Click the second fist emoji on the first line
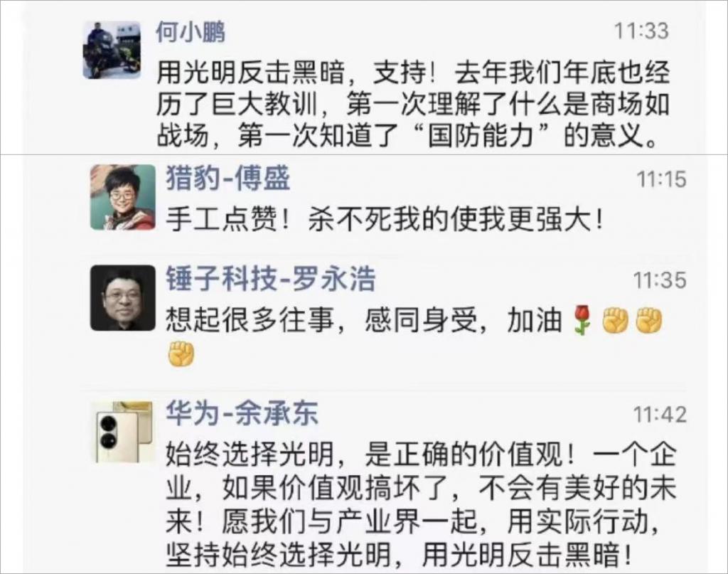Viewport: 728px width, 574px height. click(648, 321)
